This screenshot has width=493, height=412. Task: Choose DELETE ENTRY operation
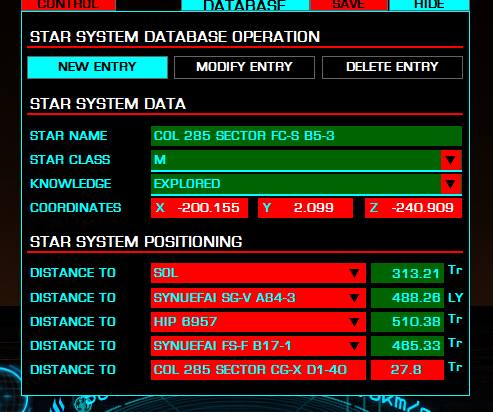pyautogui.click(x=392, y=67)
